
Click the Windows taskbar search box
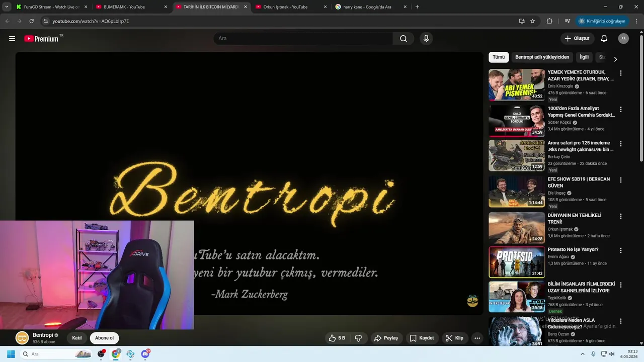coord(55,354)
